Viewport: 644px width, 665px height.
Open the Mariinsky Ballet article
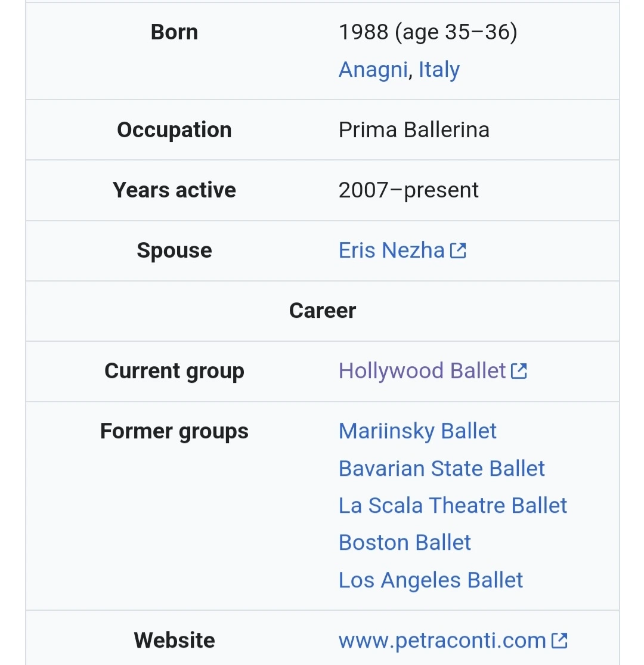417,431
